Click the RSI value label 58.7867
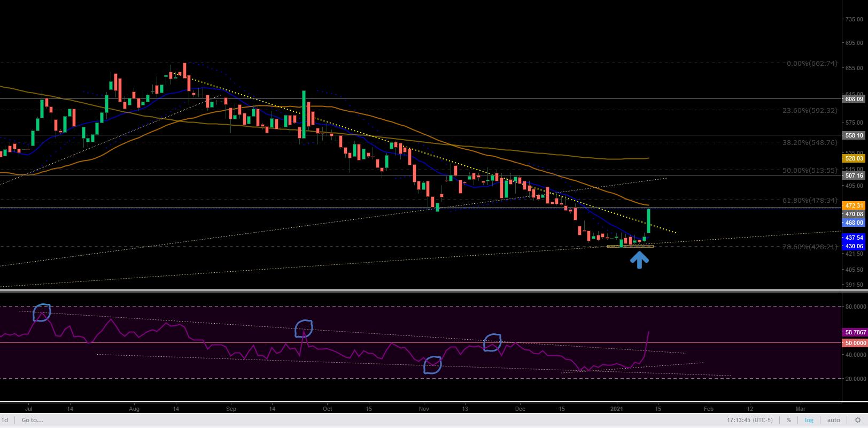 853,332
